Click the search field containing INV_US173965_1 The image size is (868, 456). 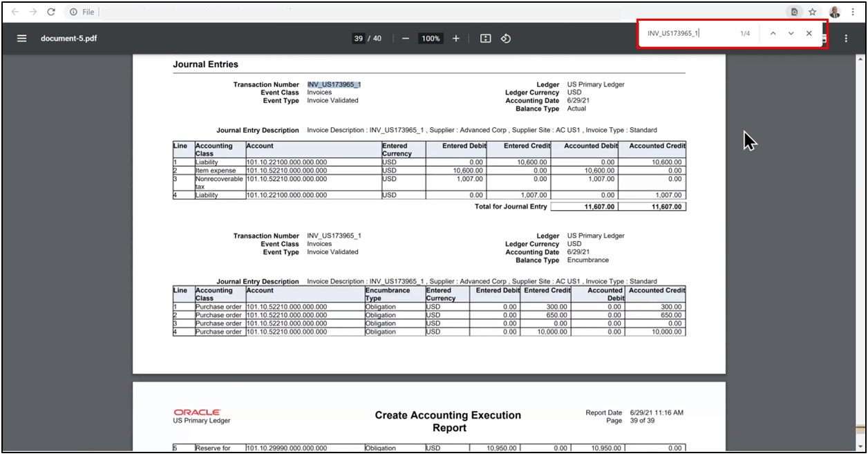point(691,32)
